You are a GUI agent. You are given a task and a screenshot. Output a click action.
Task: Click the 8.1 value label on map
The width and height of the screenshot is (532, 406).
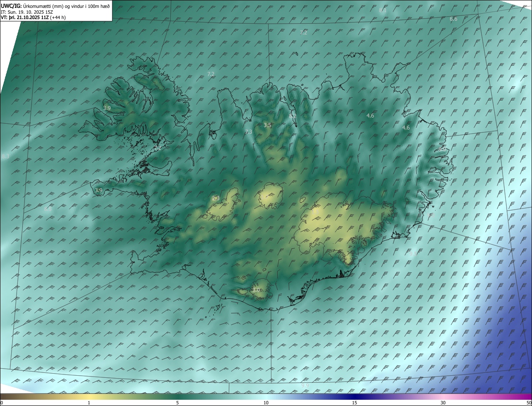coord(383,10)
